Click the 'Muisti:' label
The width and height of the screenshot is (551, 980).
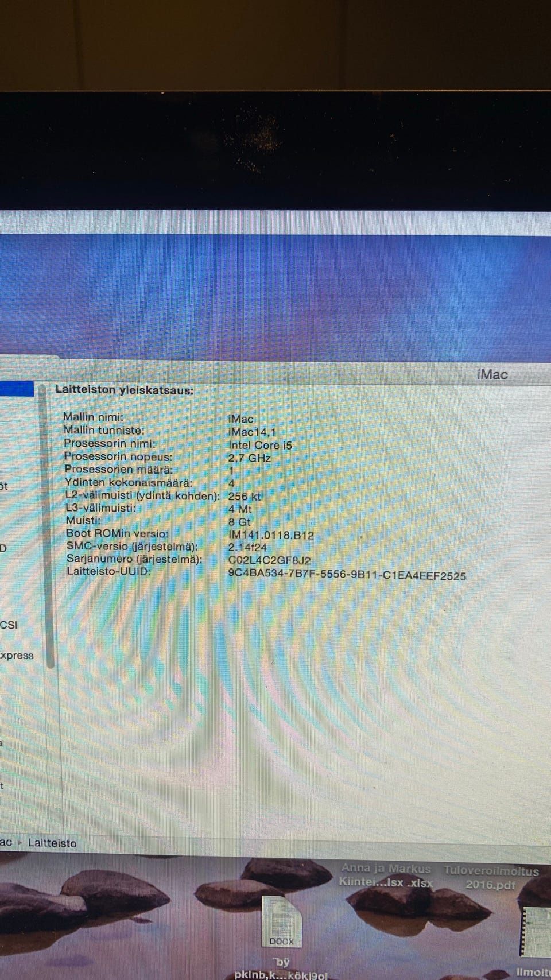(x=83, y=520)
